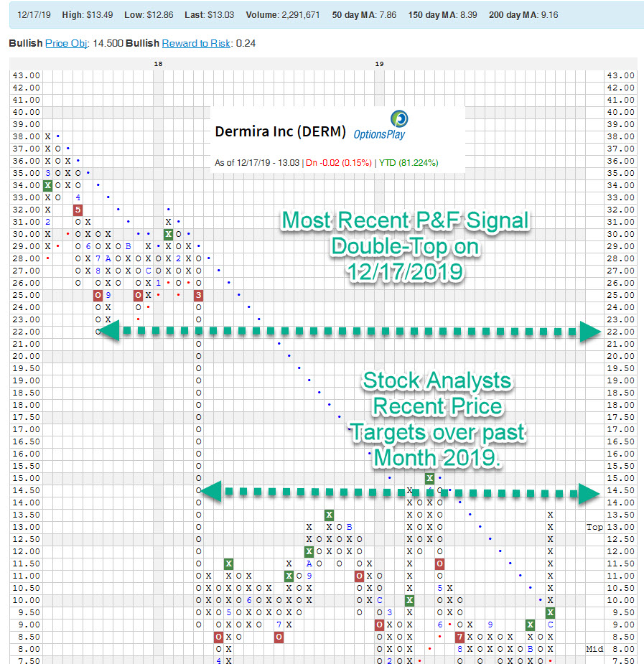Click the red 5 box at 32.00
The width and height of the screenshot is (644, 664).
coord(78,210)
